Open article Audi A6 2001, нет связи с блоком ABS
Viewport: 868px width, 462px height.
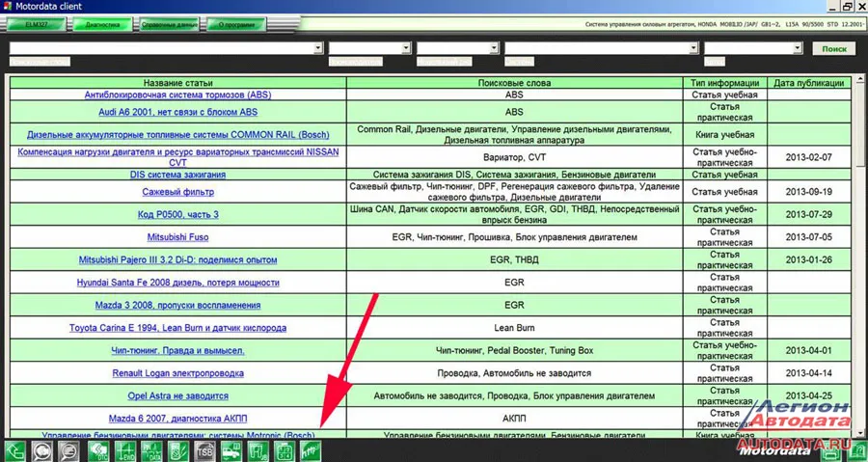pos(177,112)
